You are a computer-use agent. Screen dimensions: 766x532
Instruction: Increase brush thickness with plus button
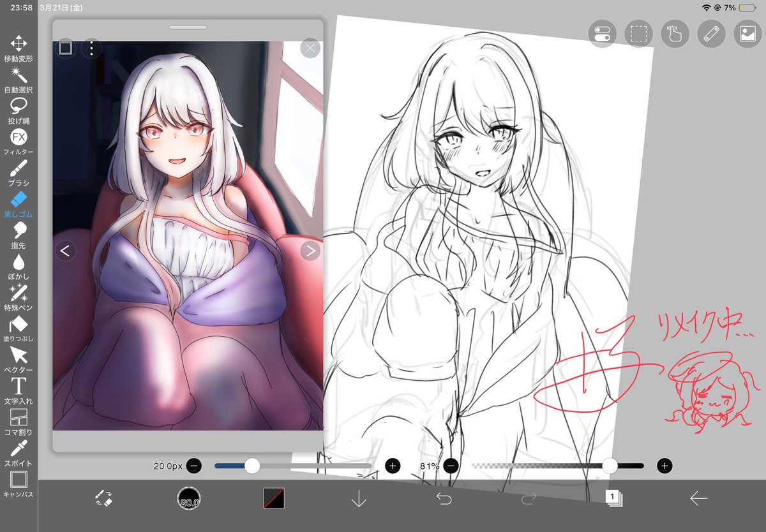coord(393,466)
